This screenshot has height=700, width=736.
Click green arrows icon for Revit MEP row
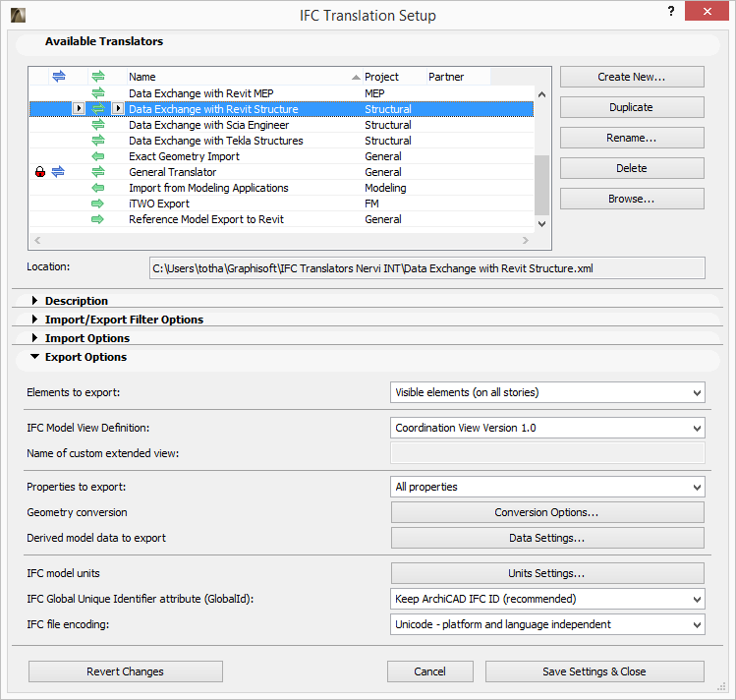[98, 93]
